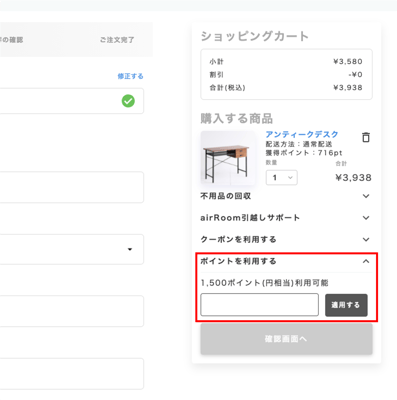
Task: Click the 1,500ポイント(円相当)利用可能 text
Action: [264, 283]
